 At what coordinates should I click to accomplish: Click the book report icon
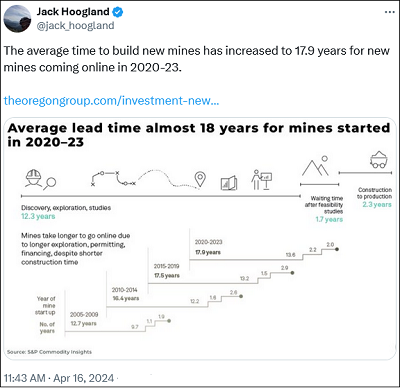click(x=229, y=183)
